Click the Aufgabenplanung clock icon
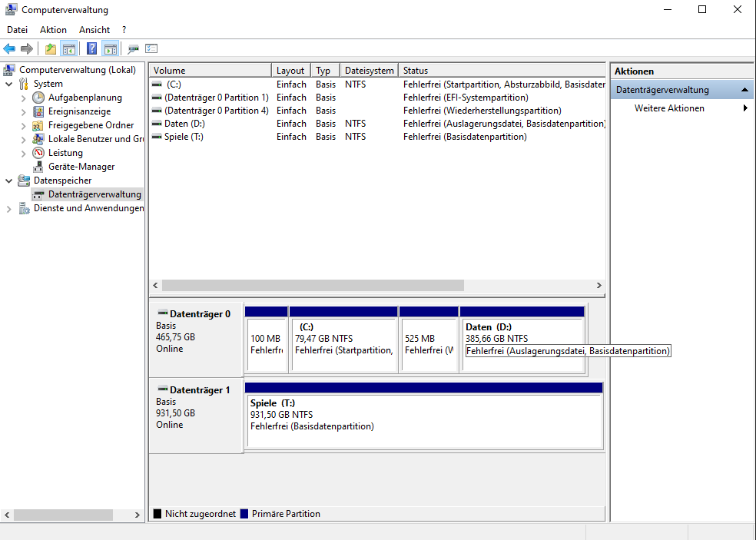Viewport: 756px width, 540px height. coord(38,98)
